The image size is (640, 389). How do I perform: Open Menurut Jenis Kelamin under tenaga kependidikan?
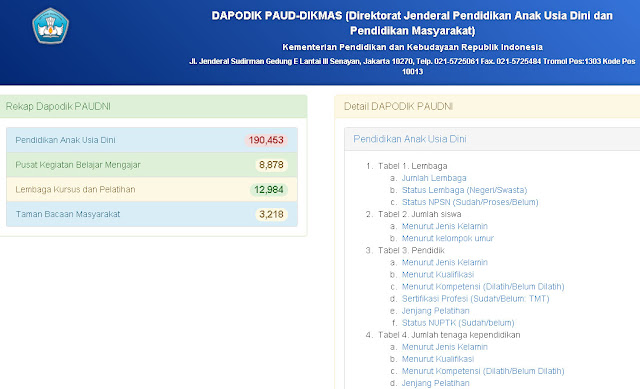[444, 347]
